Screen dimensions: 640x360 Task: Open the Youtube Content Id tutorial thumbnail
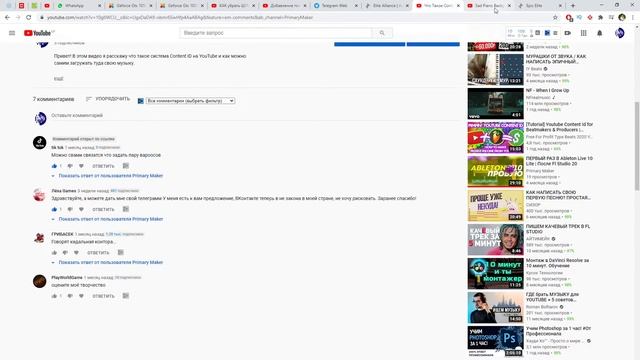[496, 138]
